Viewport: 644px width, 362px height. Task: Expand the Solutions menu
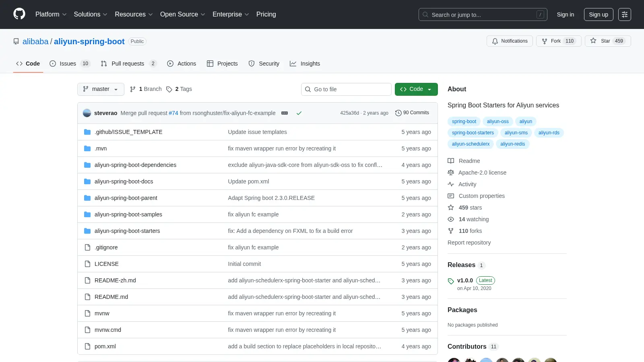91,14
